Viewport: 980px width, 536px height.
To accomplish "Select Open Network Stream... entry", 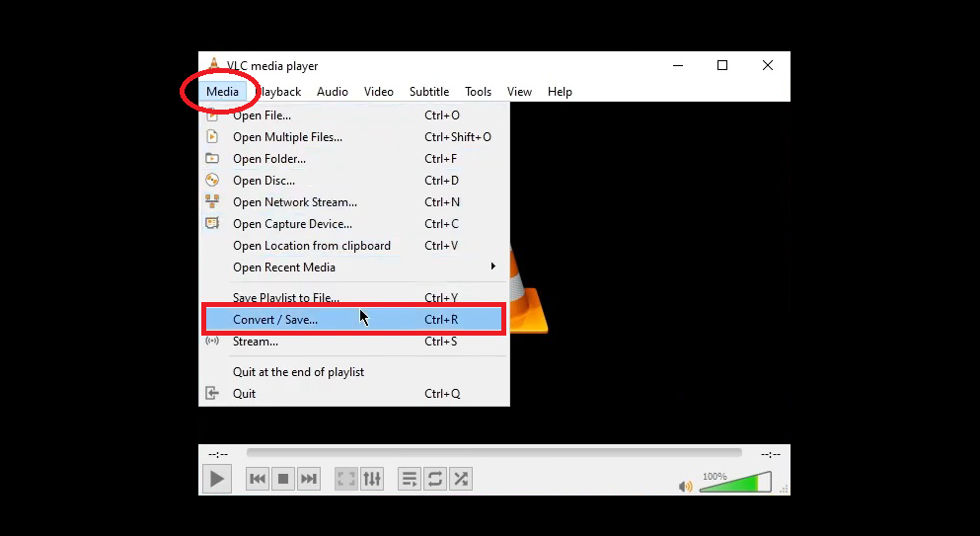I will 353,202.
